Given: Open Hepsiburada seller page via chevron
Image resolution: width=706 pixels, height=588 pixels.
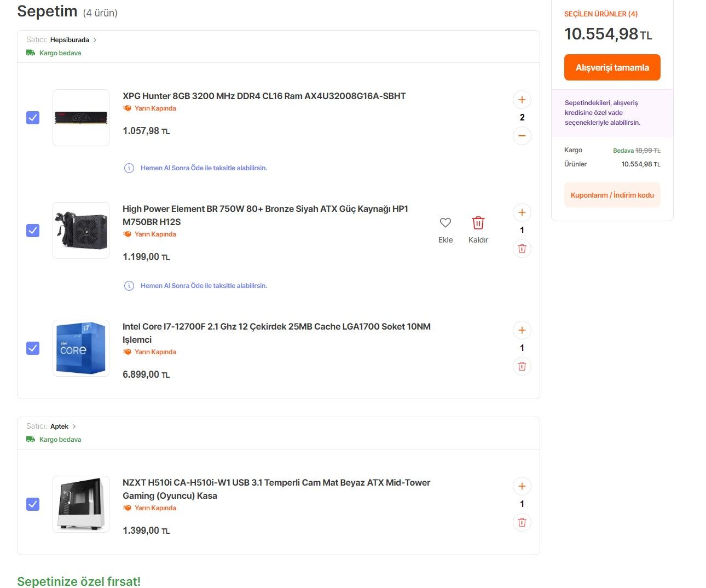Looking at the screenshot, I should tap(95, 40).
